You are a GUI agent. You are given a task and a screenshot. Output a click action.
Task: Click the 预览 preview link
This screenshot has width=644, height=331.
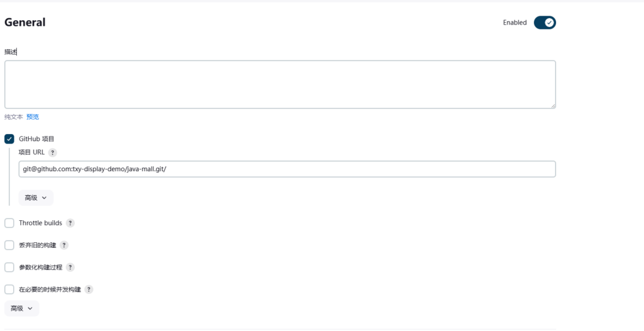[x=33, y=117]
